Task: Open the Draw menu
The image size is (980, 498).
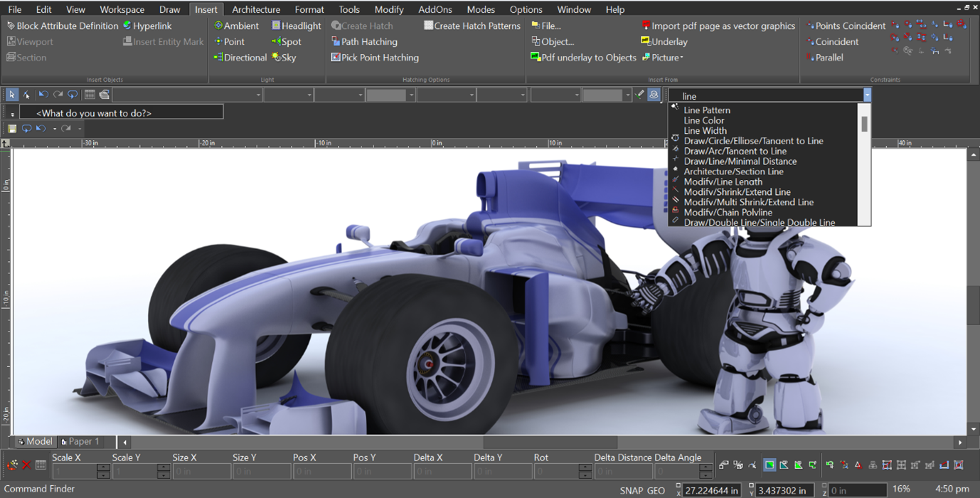Action: pos(170,9)
